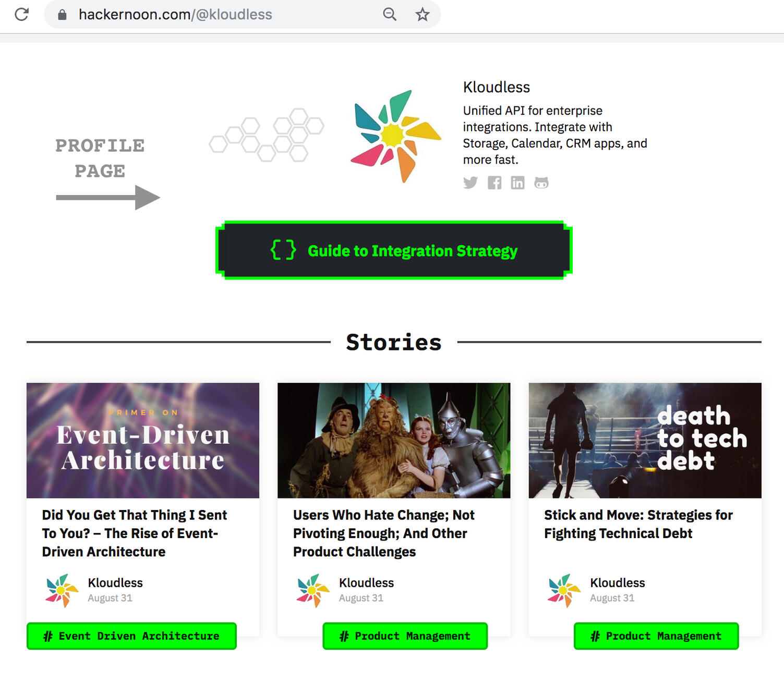
Task: Bookmark the page with the star icon
Action: [x=421, y=15]
